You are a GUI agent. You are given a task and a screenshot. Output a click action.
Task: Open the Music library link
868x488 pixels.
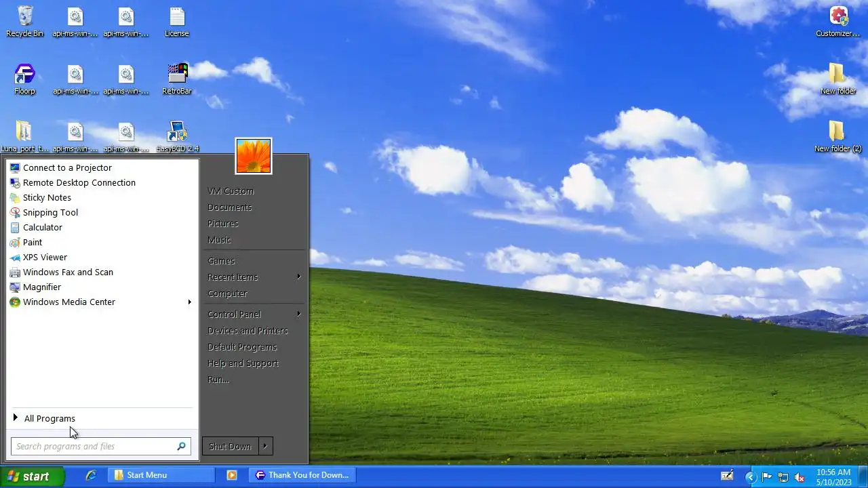tap(220, 240)
